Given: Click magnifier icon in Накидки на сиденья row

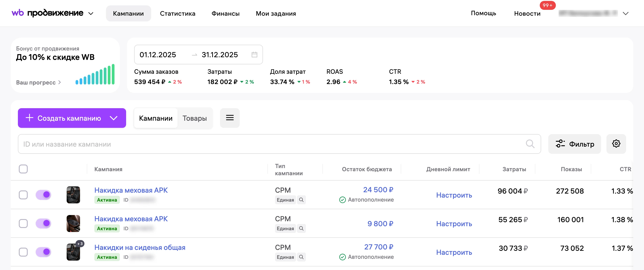Looking at the screenshot, I should tap(301, 257).
